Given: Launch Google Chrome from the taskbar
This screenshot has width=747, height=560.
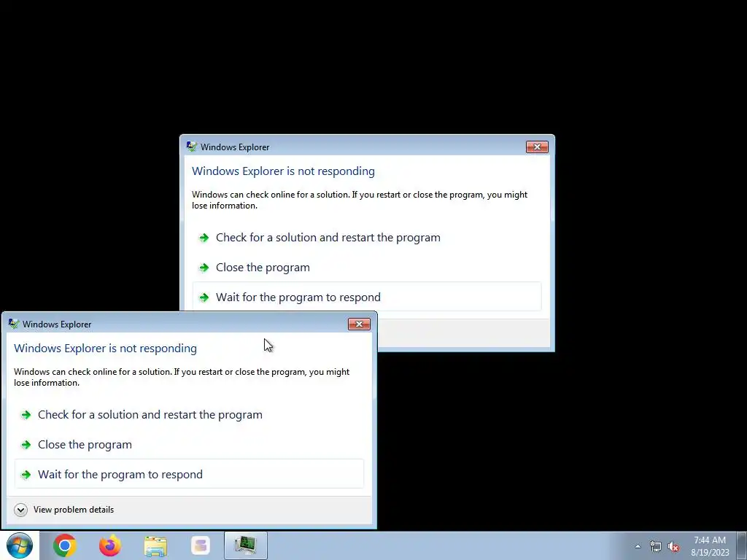Looking at the screenshot, I should point(65,545).
